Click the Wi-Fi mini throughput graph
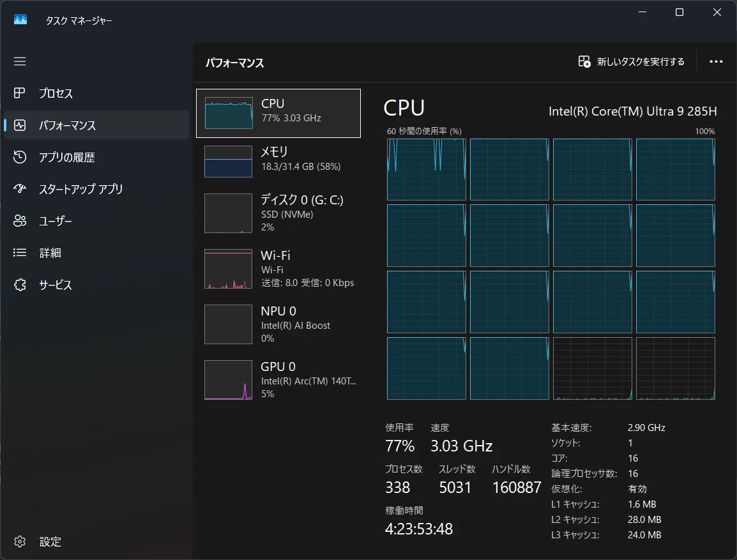 [x=228, y=269]
